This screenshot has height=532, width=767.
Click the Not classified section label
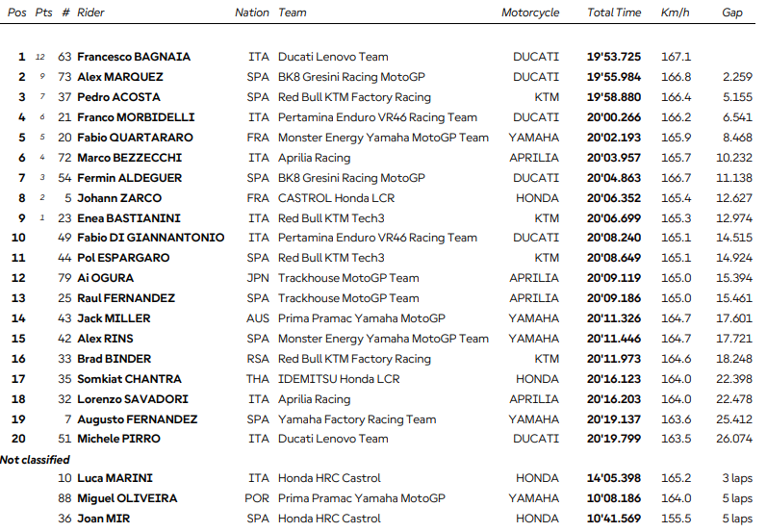pos(36,459)
